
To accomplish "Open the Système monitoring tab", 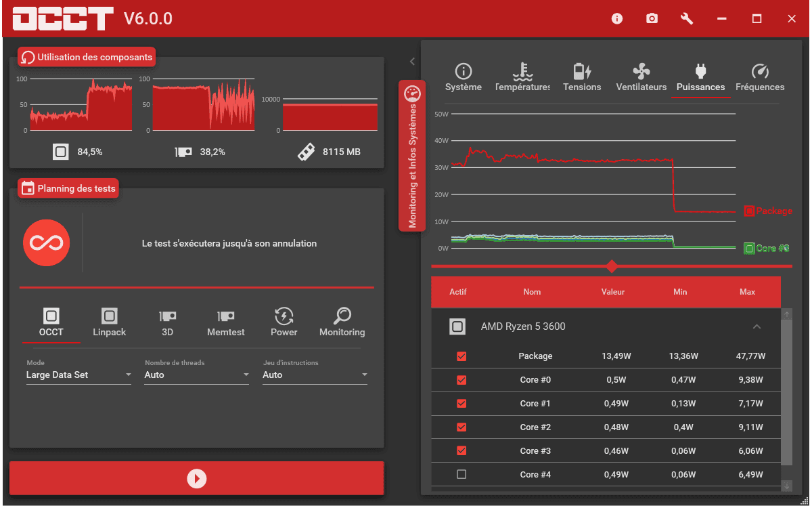I will [x=464, y=78].
